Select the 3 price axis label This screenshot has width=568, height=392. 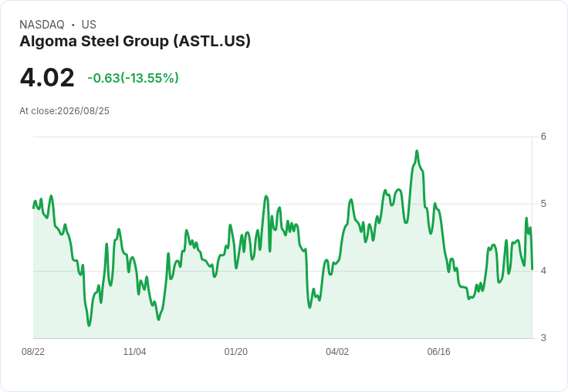543,338
